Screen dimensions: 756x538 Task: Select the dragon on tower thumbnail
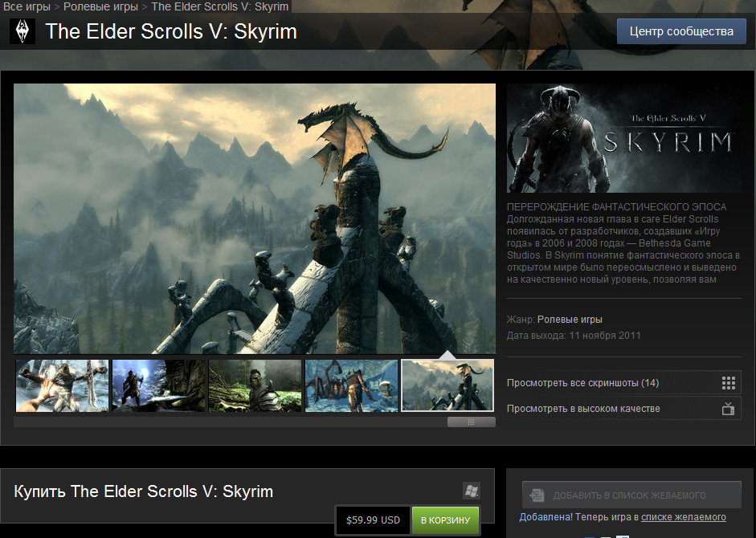pyautogui.click(x=448, y=385)
